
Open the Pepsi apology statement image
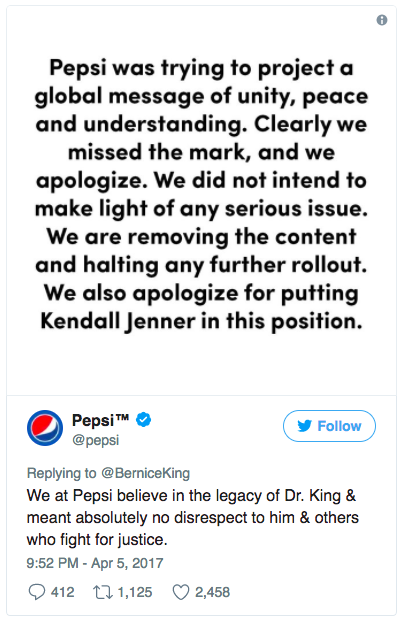tap(201, 201)
